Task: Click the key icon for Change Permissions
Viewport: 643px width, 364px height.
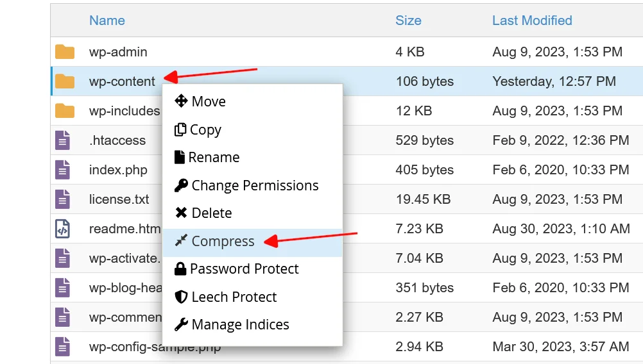Action: pos(181,185)
